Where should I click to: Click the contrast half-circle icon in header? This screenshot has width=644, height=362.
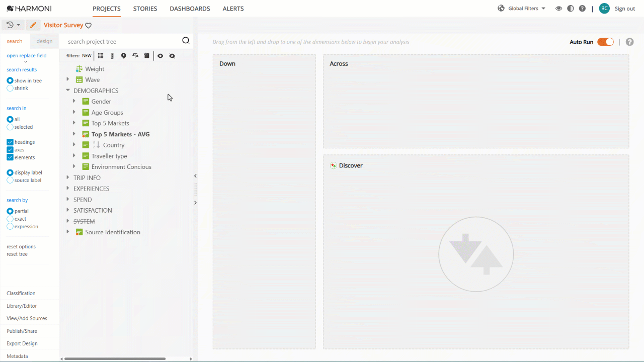(x=570, y=9)
